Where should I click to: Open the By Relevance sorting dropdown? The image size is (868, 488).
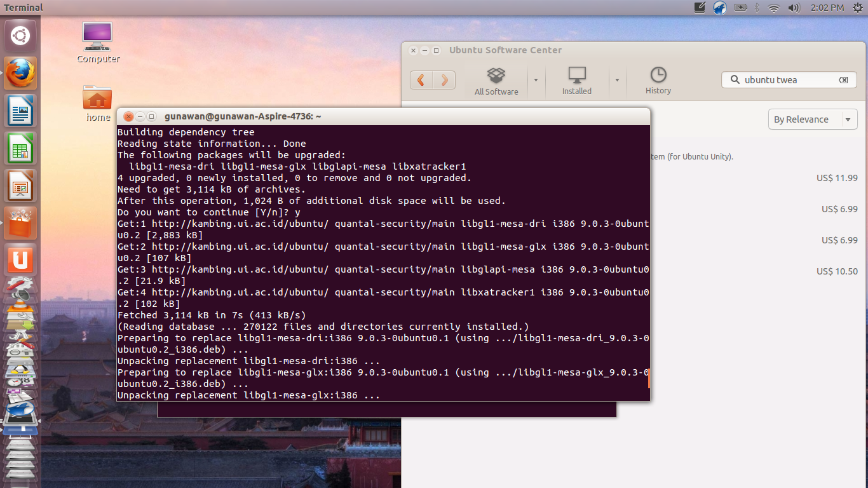pyautogui.click(x=812, y=119)
